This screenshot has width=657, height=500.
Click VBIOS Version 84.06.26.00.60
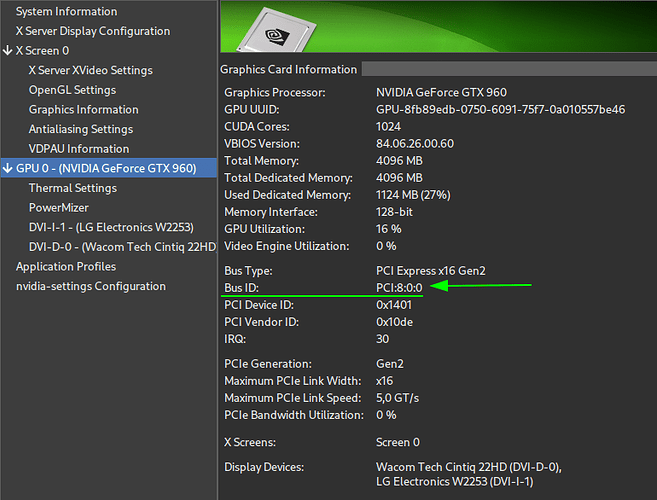[415, 144]
